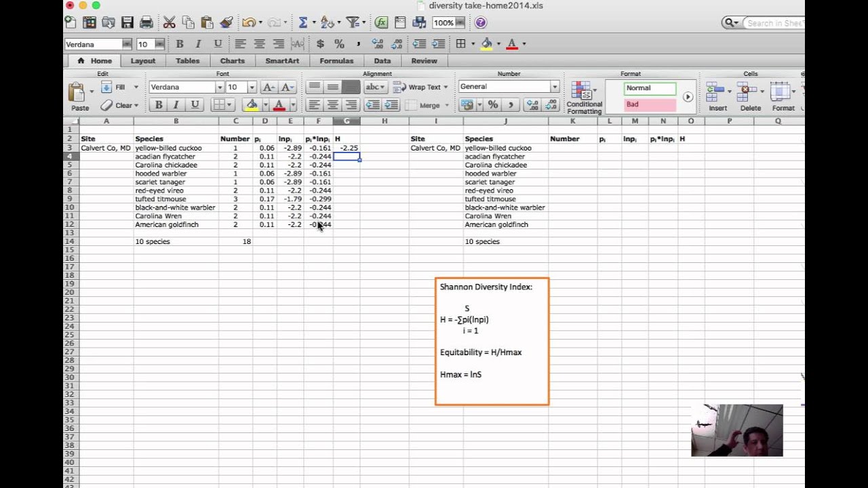Click fill color bucket in top formatting bar
This screenshot has width=868, height=488.
point(486,44)
